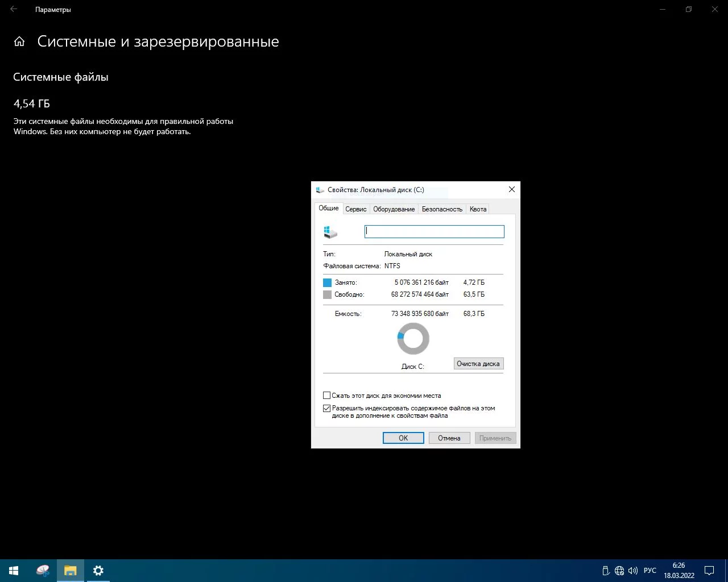Open the volume speaker tray icon
This screenshot has width=728, height=582.
tap(633, 571)
